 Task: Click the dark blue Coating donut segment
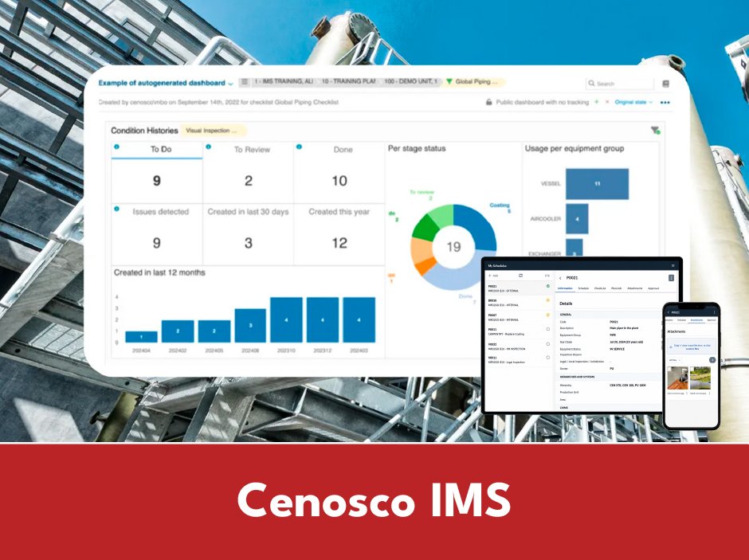pos(479,227)
